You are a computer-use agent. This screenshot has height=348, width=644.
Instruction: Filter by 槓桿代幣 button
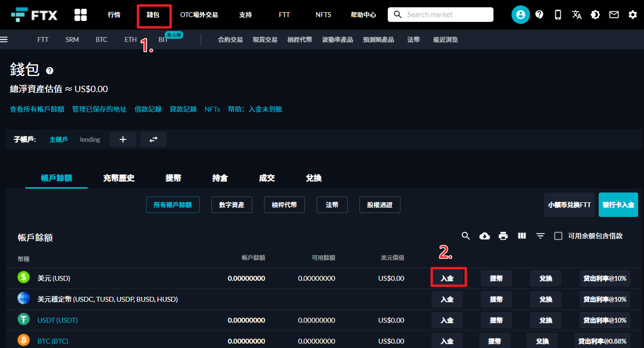pyautogui.click(x=284, y=205)
